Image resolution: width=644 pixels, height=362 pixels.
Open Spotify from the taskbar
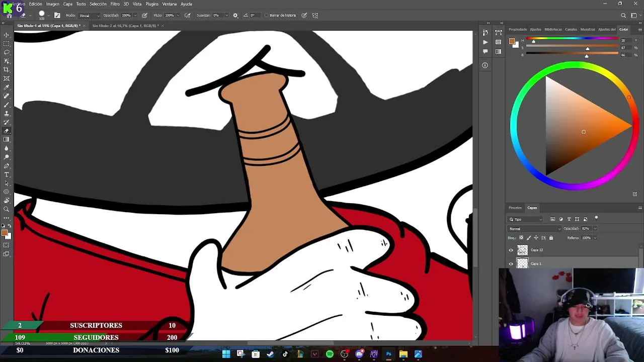click(x=330, y=354)
